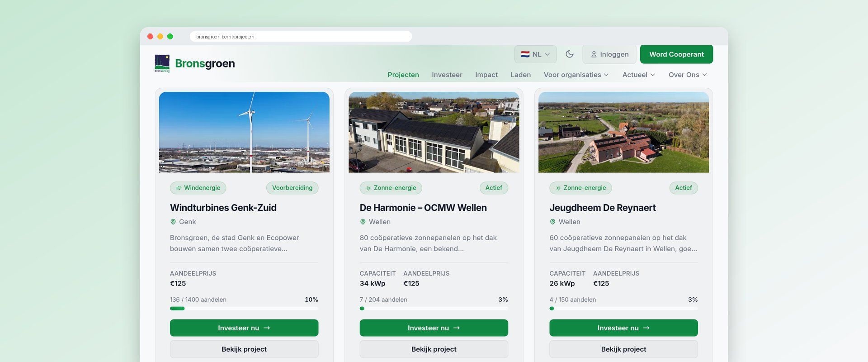Open the Projecten menu item
868x362 pixels.
(403, 75)
